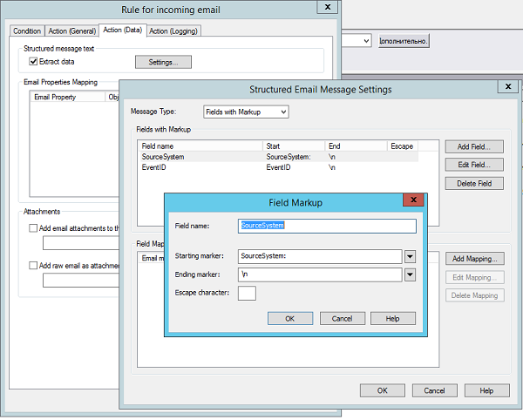Viewport: 523px width, 420px height.
Task: Click the Email Property column header
Action: [68, 97]
